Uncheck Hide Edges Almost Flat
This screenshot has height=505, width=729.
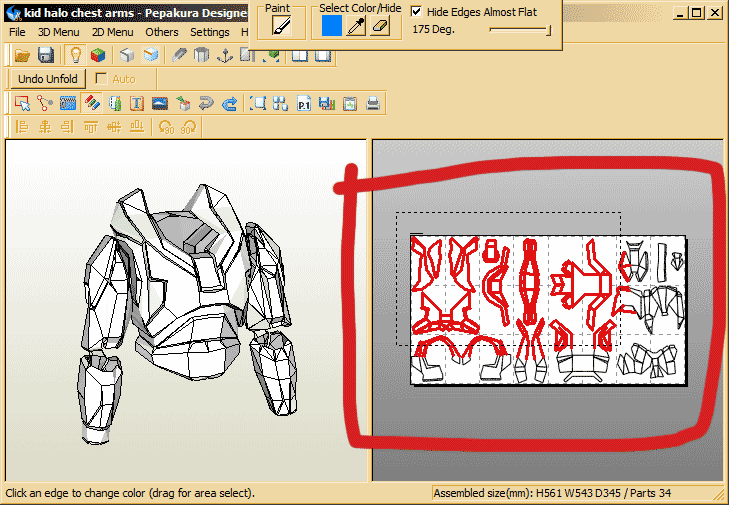(417, 12)
